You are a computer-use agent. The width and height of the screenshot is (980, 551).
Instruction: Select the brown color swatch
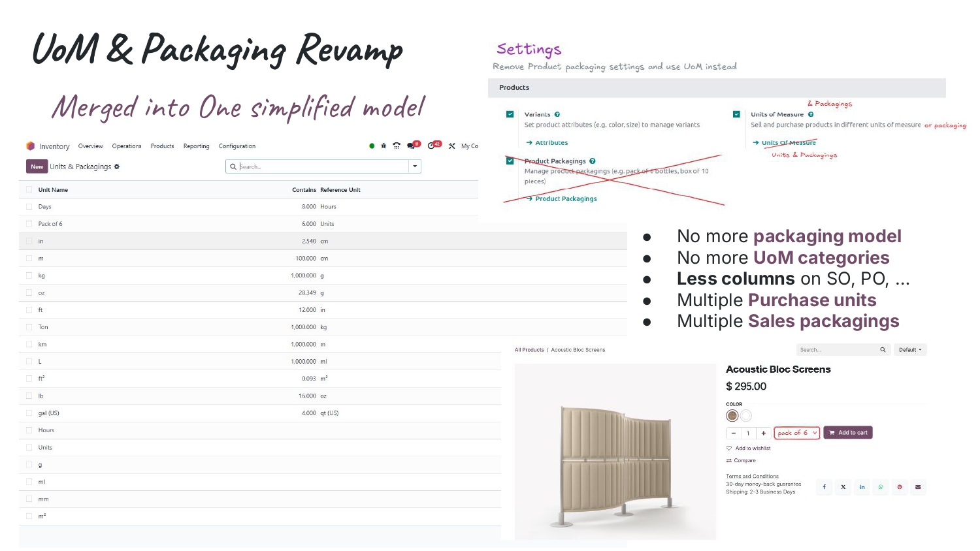(732, 415)
